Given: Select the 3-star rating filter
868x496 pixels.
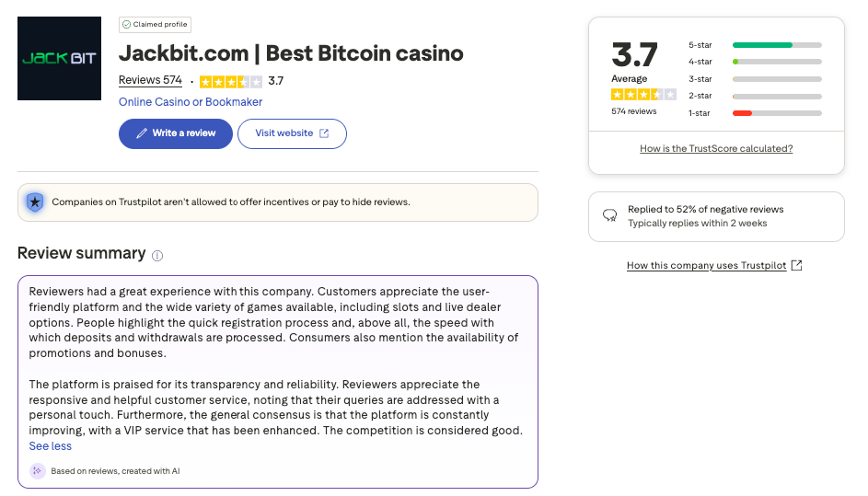Looking at the screenshot, I should pyautogui.click(x=776, y=79).
